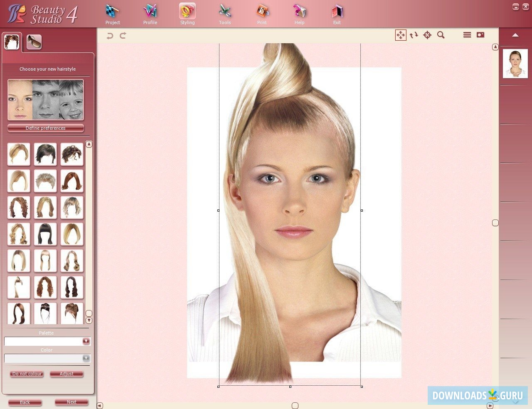Screen dimensions: 532x409
Task: Select the crosshair target tool
Action: click(427, 35)
